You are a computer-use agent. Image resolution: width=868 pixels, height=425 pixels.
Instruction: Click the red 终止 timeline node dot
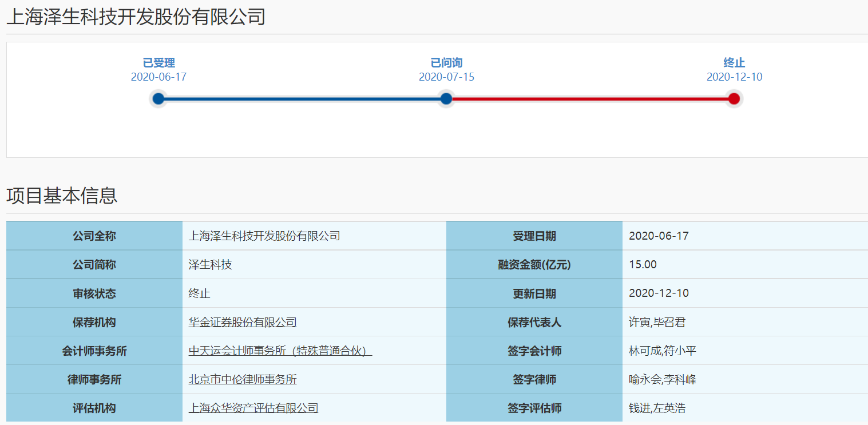coord(734,99)
